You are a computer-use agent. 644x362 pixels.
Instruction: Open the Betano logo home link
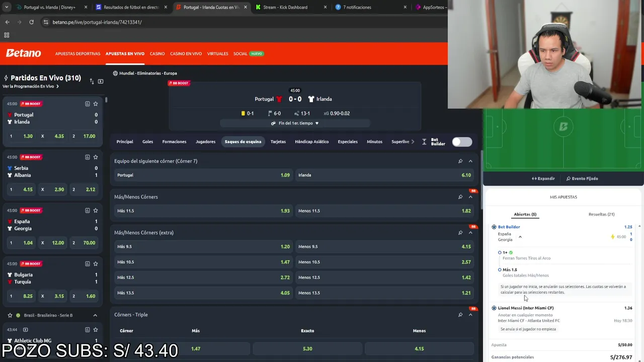[23, 53]
